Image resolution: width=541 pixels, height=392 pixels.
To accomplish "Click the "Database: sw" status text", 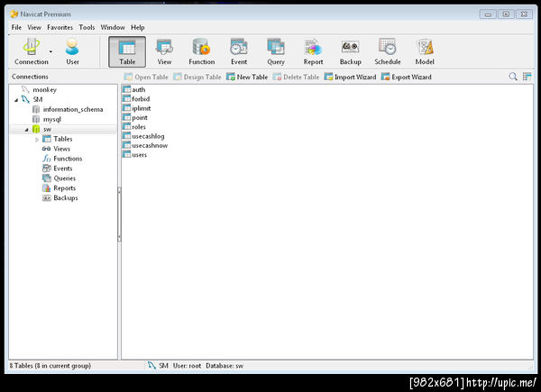I will tap(225, 366).
